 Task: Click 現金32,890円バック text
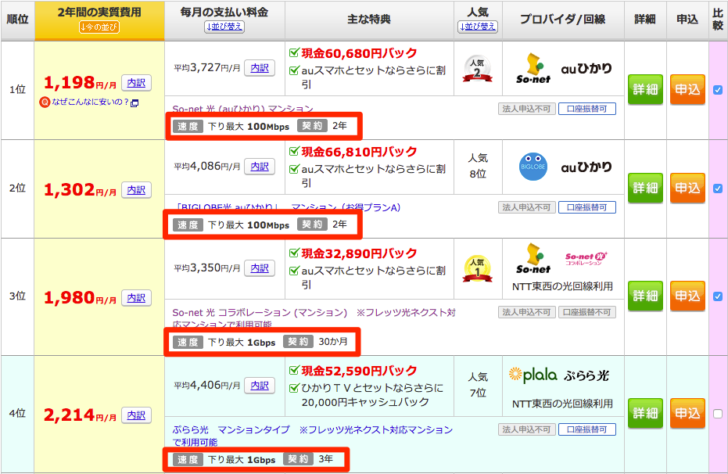coord(359,253)
